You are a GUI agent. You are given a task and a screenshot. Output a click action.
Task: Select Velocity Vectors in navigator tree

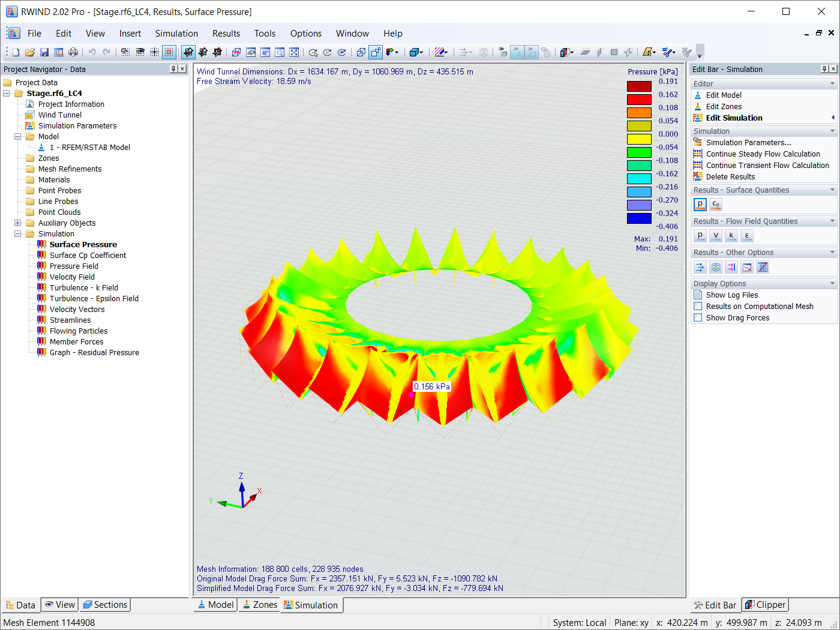pyautogui.click(x=77, y=309)
